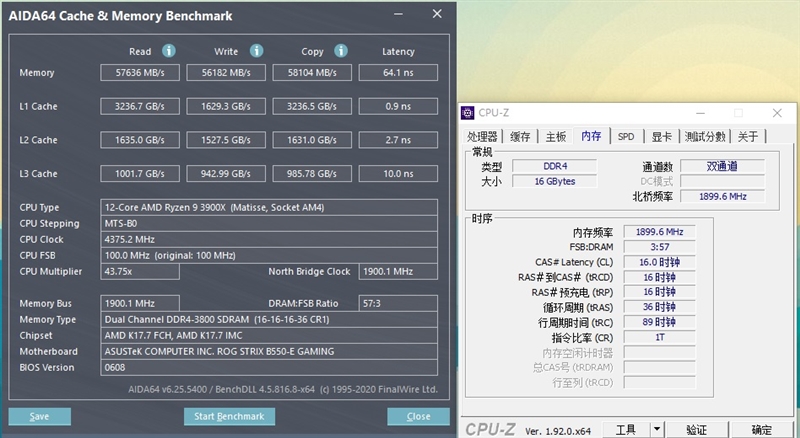The image size is (800, 438).
Task: Open the 工具 dropdown arrow in CPU-Z
Action: click(x=657, y=430)
